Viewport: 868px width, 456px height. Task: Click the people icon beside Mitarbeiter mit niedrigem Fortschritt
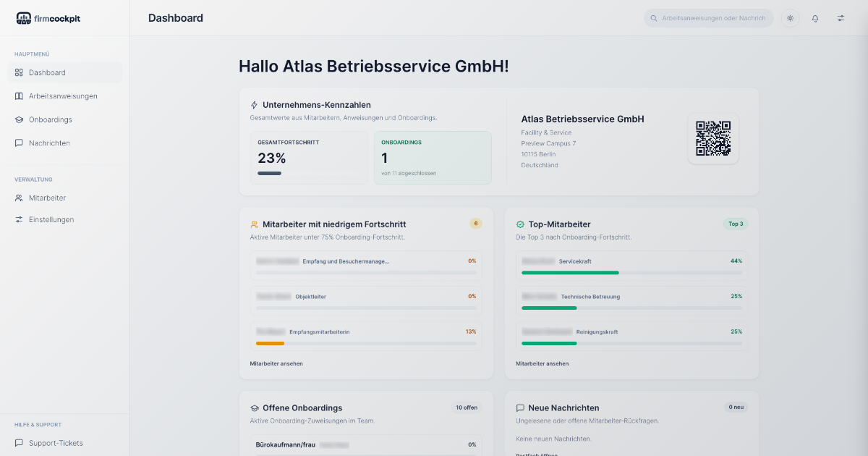254,224
